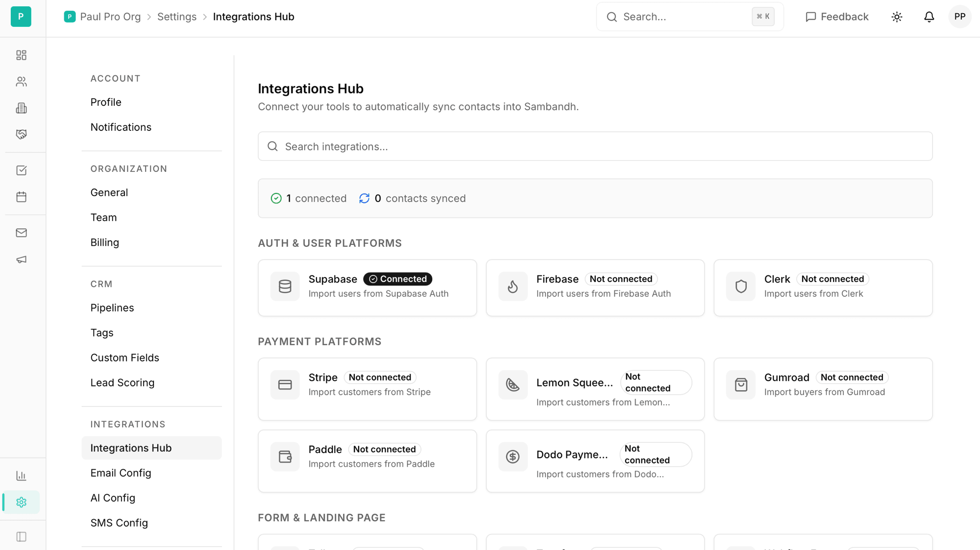980x550 pixels.
Task: Click the Lemon Squeezy citrus icon
Action: (513, 384)
